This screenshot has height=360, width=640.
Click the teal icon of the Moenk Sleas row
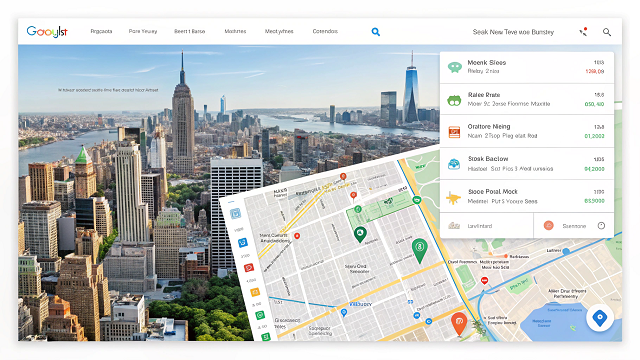[454, 67]
